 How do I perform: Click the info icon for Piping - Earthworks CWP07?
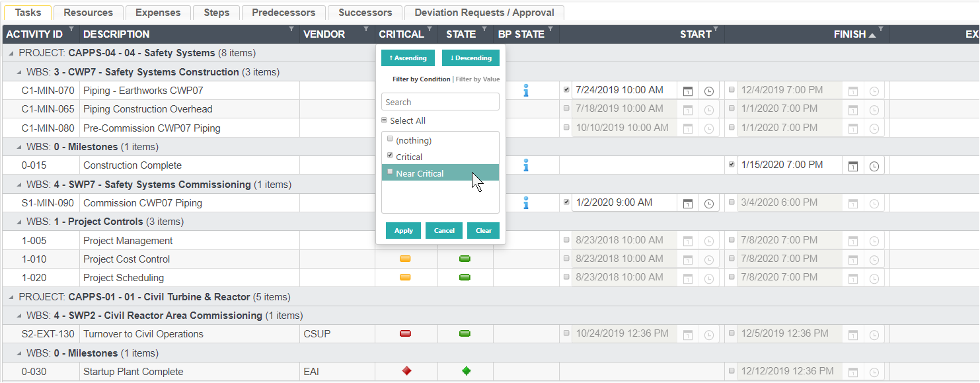click(x=526, y=91)
